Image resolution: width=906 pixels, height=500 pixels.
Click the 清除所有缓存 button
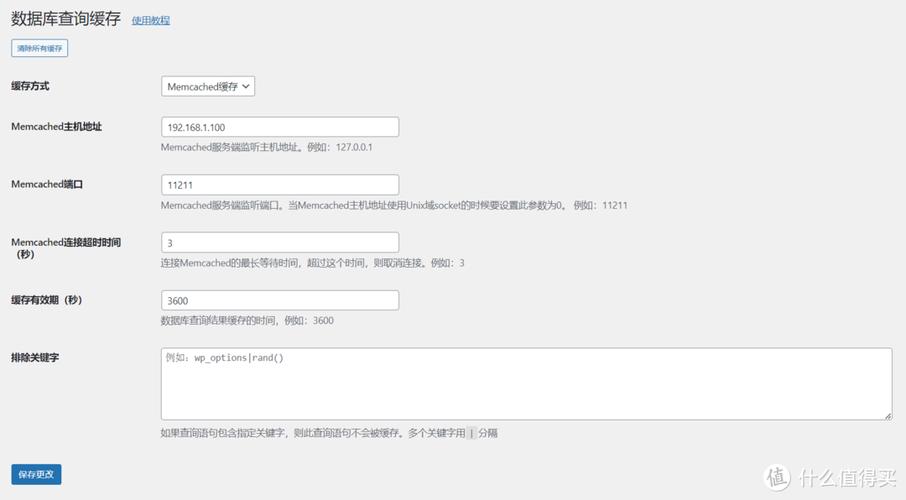tap(40, 48)
